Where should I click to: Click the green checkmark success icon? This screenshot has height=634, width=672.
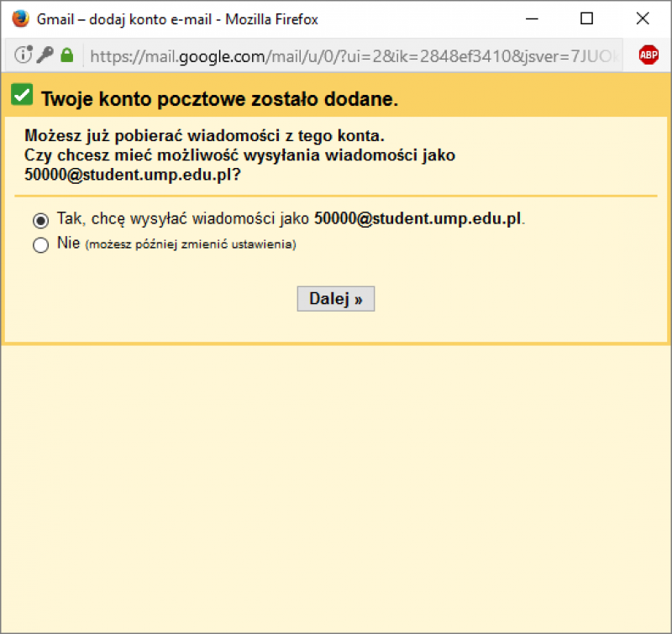tap(22, 96)
